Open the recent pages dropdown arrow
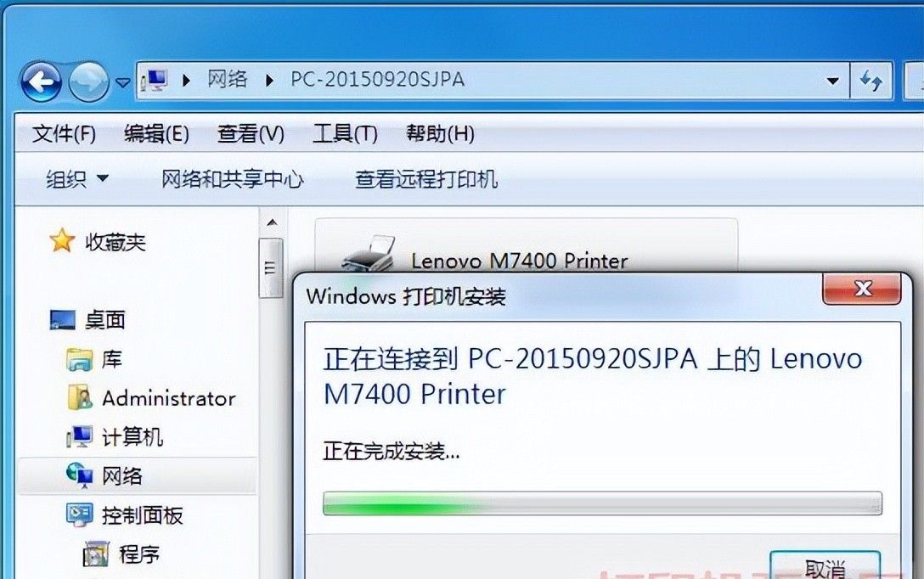 [x=122, y=82]
